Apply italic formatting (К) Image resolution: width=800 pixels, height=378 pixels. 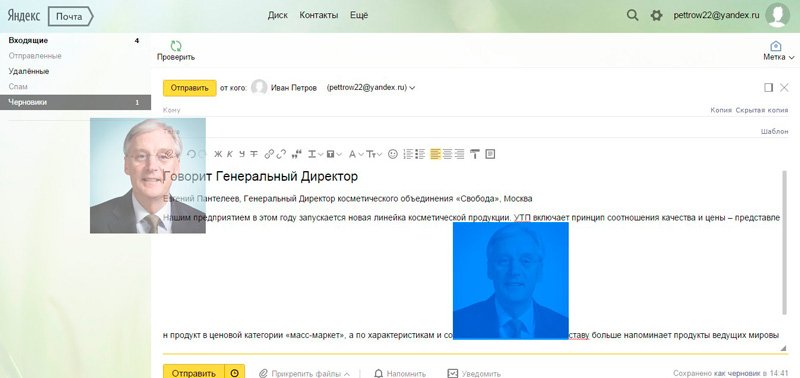[230, 154]
